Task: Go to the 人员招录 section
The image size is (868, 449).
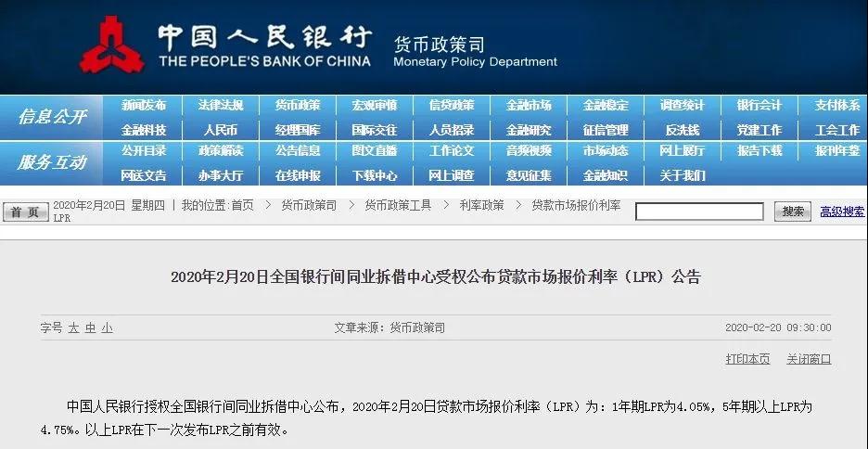Action: 452,131
